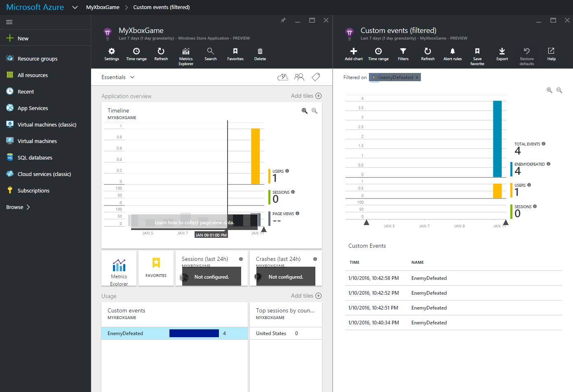
Task: Open the 10:42:58 PM EnemyDefeated event row
Action: [x=454, y=278]
